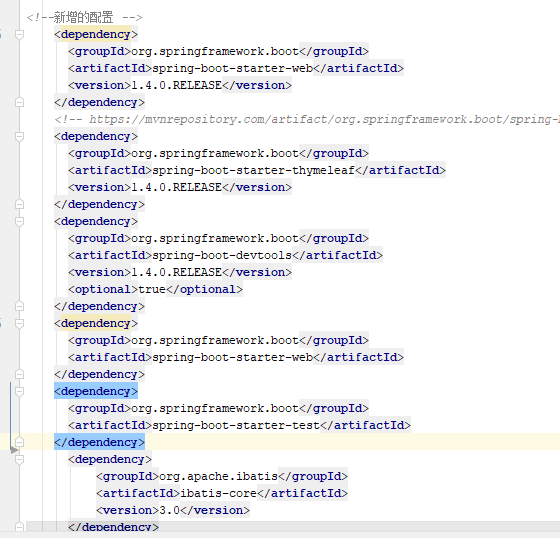Click the blue-highlighted closing dependency tag
The height and width of the screenshot is (538, 560).
pos(100,442)
